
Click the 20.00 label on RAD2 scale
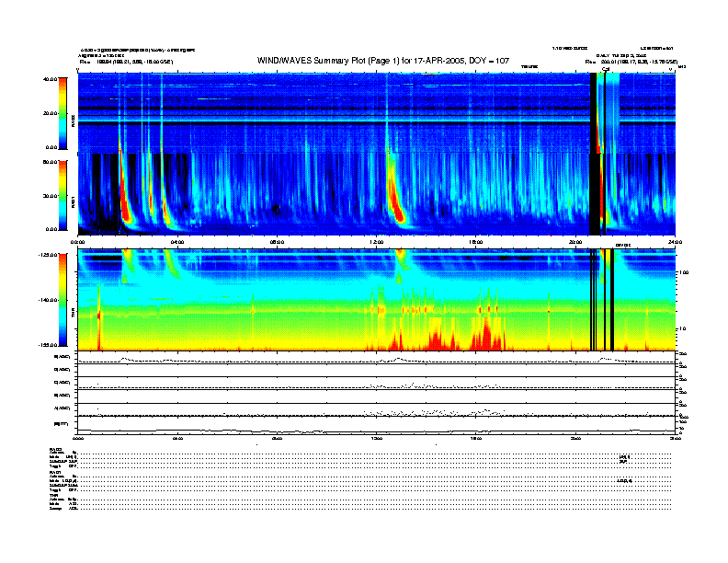pyautogui.click(x=51, y=113)
